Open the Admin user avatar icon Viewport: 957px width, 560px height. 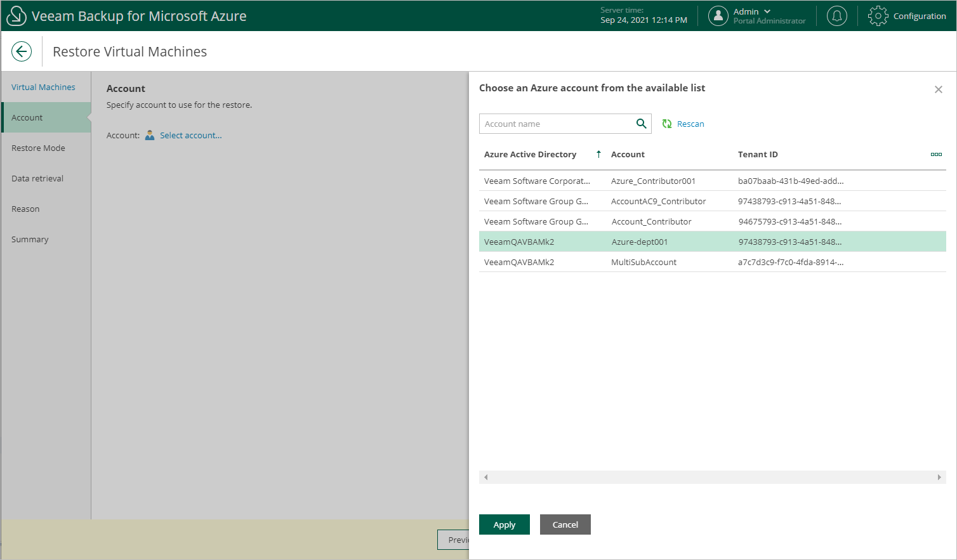click(718, 16)
